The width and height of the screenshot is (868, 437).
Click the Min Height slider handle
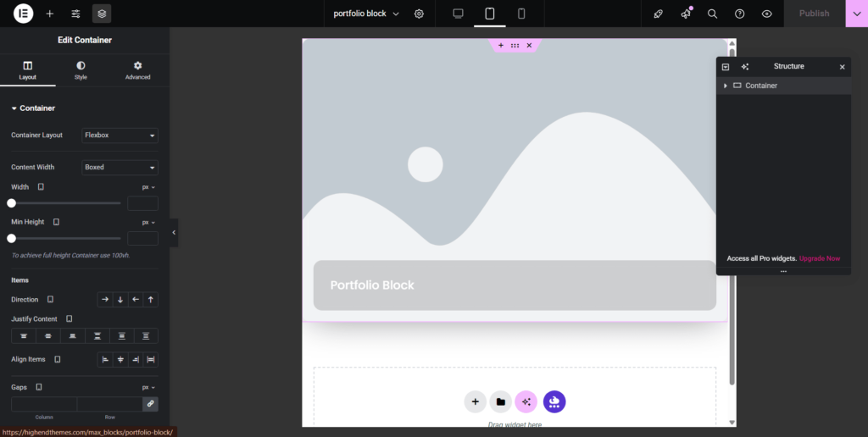pyautogui.click(x=11, y=239)
